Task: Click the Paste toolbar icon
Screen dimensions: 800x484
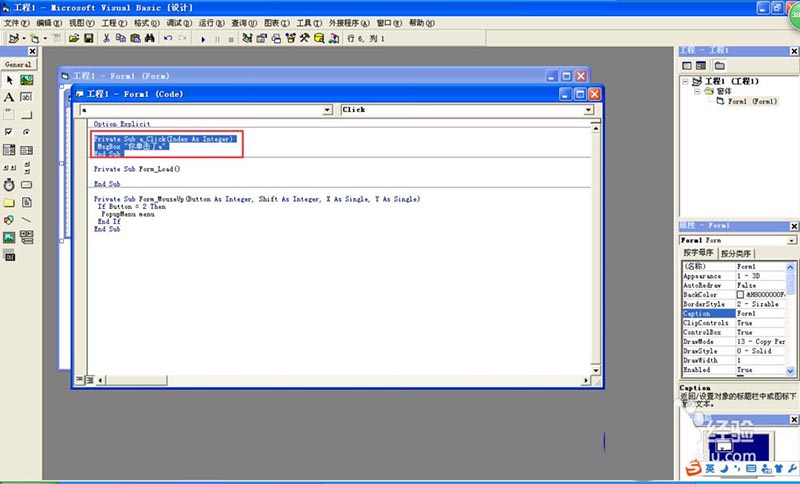Action: tap(135, 38)
